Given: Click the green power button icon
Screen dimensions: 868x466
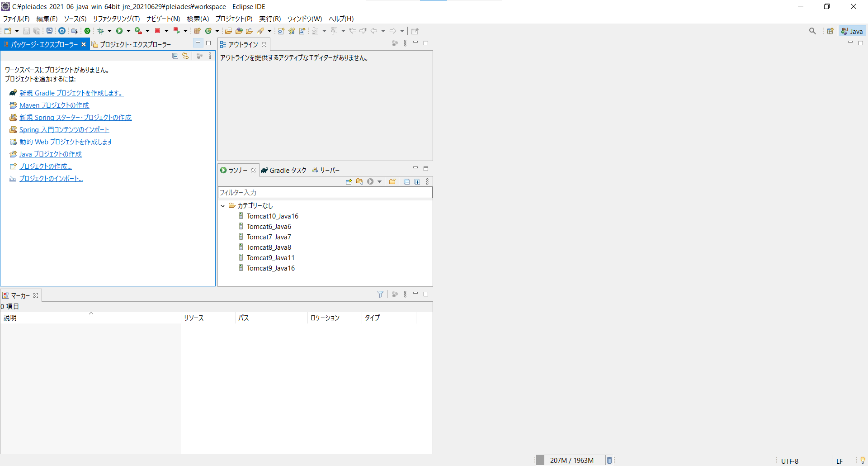Looking at the screenshot, I should click(87, 31).
